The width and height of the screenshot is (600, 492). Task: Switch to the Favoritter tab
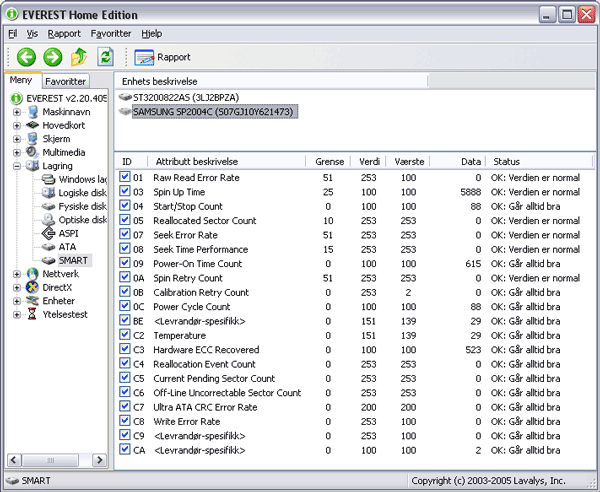[x=65, y=81]
